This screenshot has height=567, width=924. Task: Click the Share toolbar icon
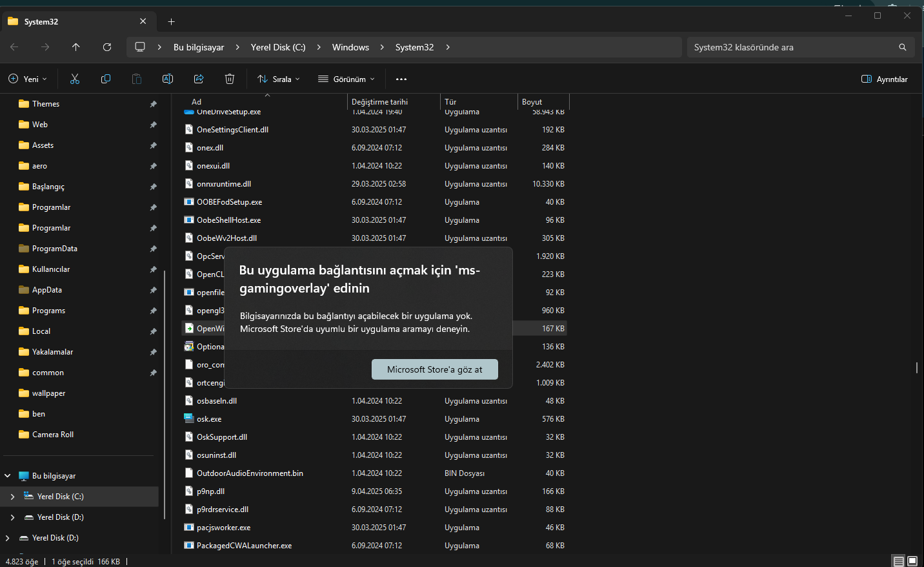coord(199,79)
